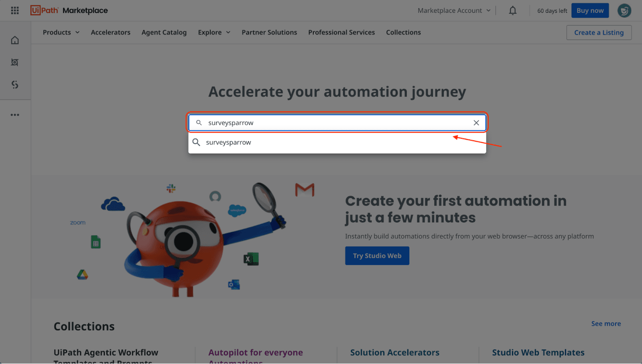Image resolution: width=642 pixels, height=364 pixels.
Task: Click the magnifier icon in the search box
Action: [x=199, y=123]
